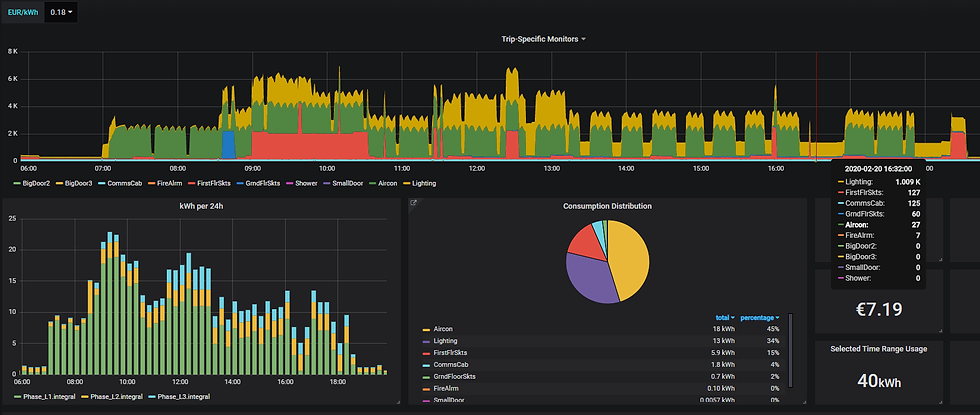Click resize handle of the €7.19 panel
This screenshot has width=980, height=415.
(939, 330)
